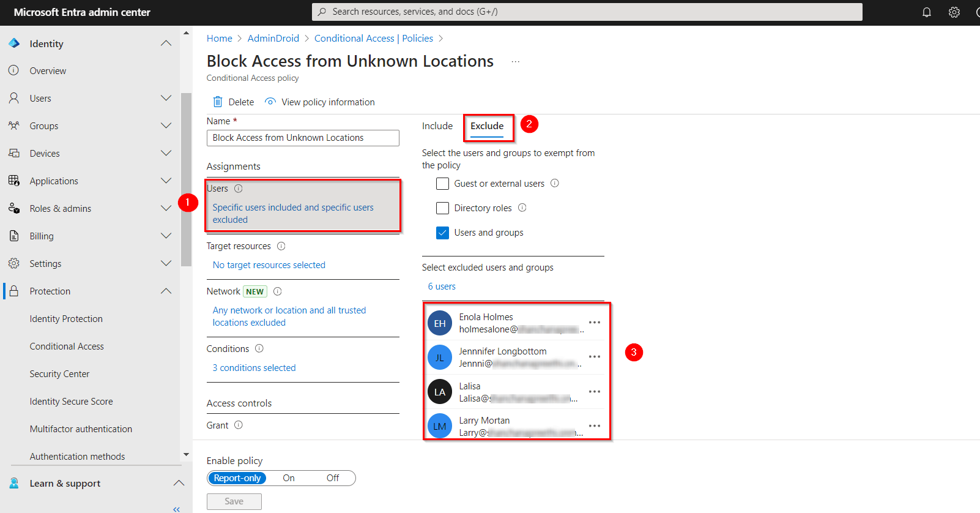
Task: Set Enable policy to Report-only
Action: [237, 478]
